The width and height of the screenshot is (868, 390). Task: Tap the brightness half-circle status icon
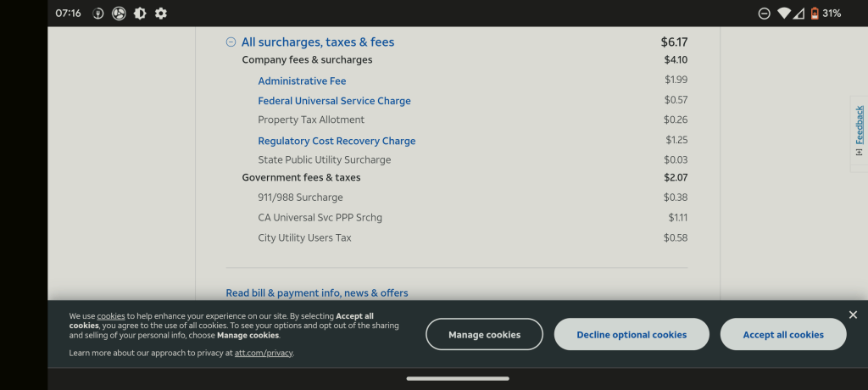click(x=140, y=14)
